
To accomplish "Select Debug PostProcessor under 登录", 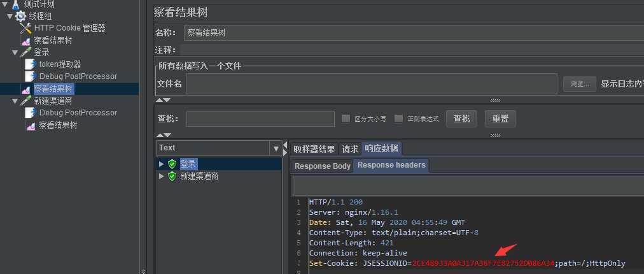I will (x=78, y=76).
